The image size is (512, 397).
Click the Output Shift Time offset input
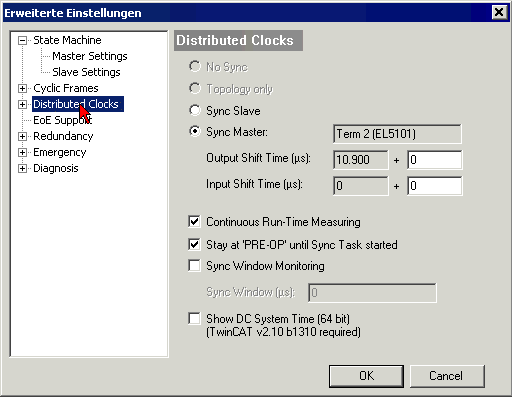[435, 160]
